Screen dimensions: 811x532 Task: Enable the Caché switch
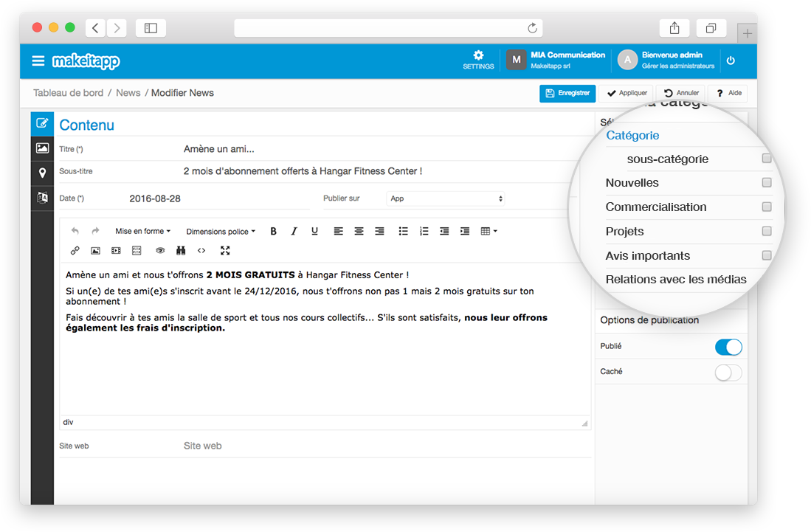click(x=728, y=372)
